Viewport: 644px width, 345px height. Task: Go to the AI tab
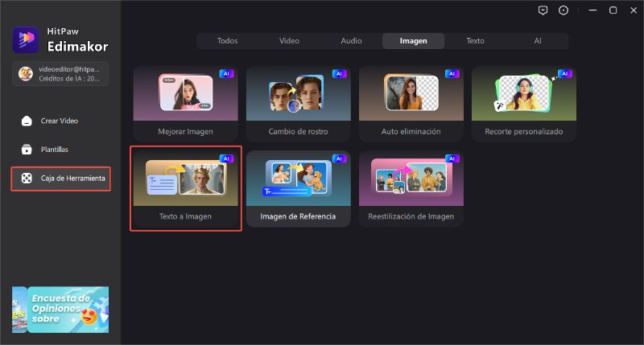coord(538,41)
